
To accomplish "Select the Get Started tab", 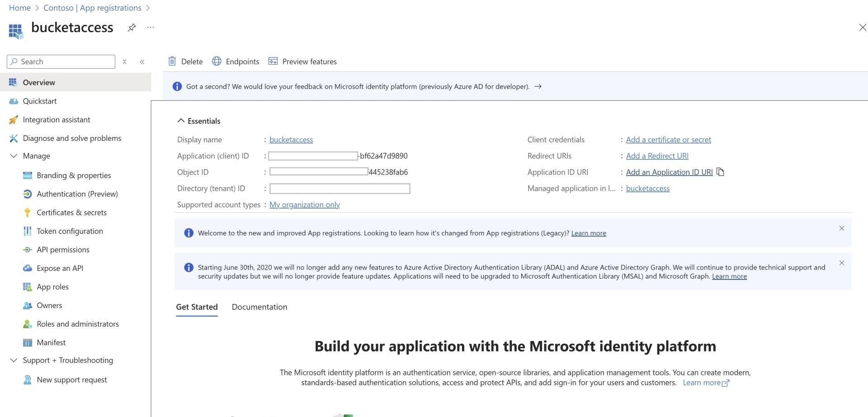I will pos(197,307).
